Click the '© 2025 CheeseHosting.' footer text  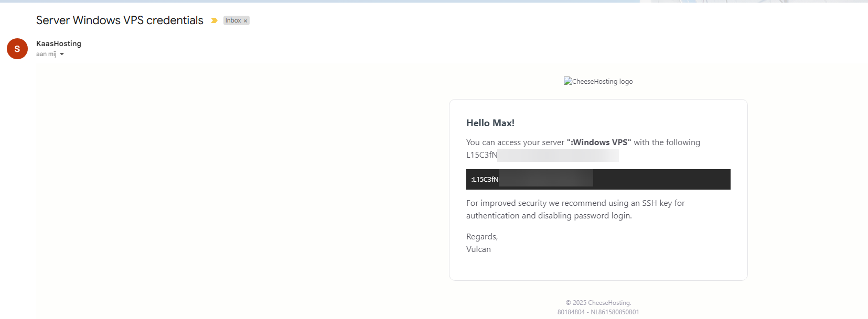click(598, 303)
